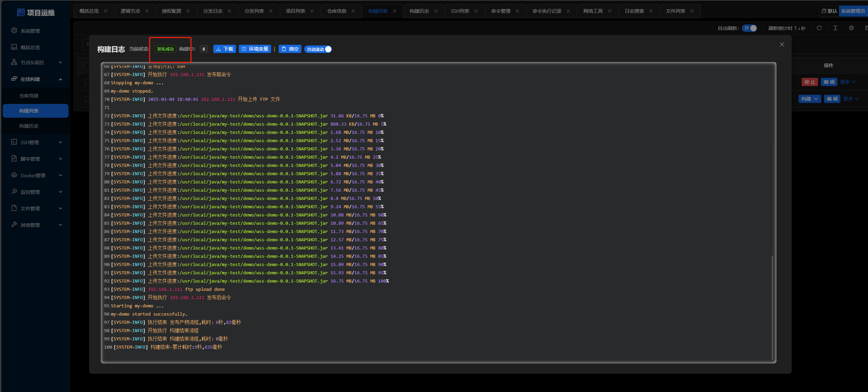Screen dimensions: 868x392
Task: Click the 环境变量 button
Action: coord(255,49)
